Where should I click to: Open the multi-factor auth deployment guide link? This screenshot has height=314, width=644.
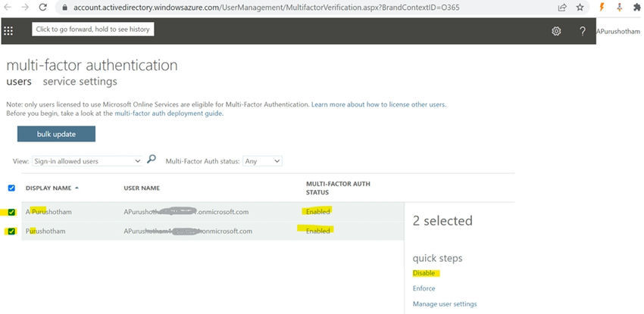point(168,113)
